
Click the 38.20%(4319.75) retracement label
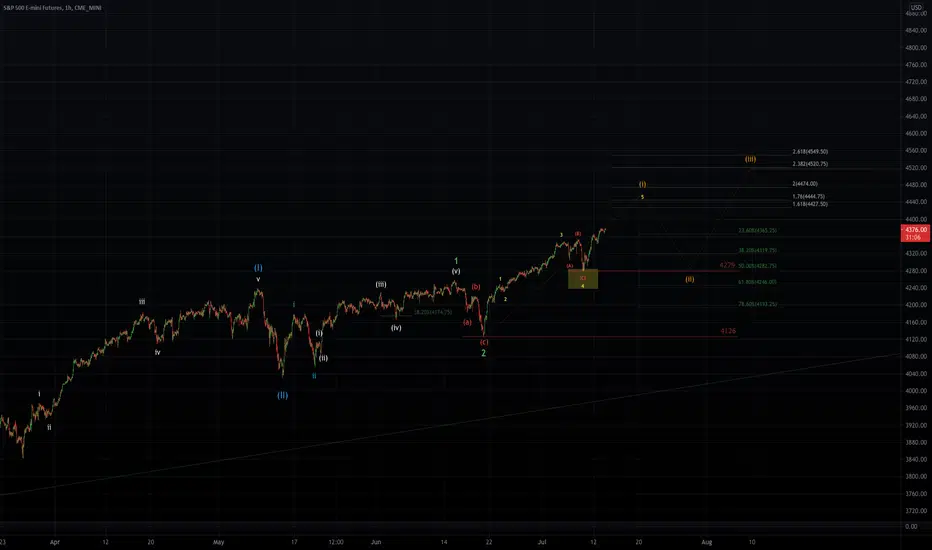757,250
